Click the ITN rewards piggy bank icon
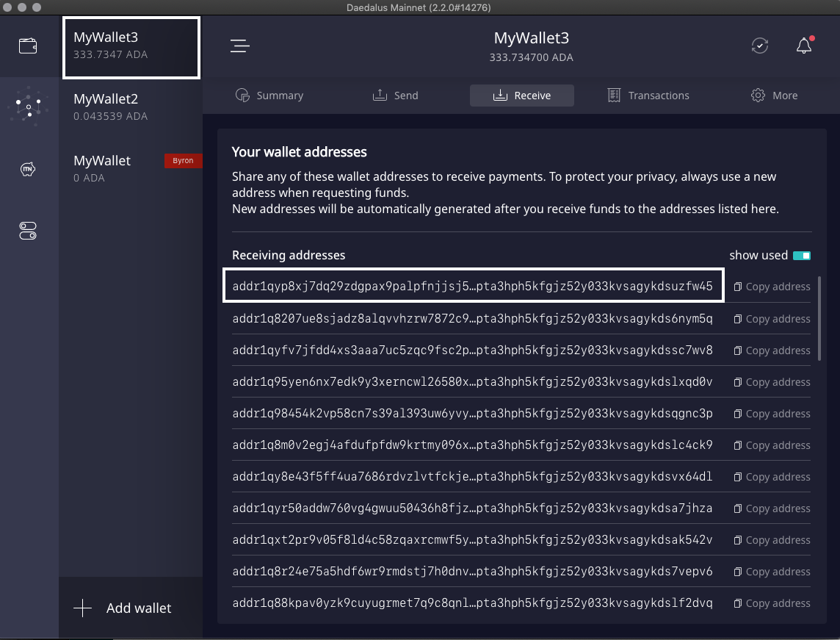 (29, 170)
